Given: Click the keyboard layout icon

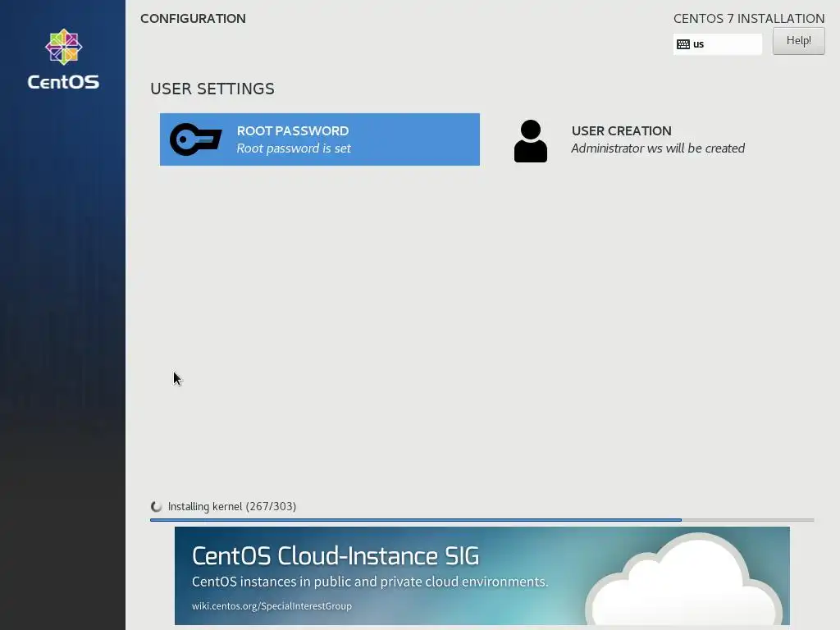Looking at the screenshot, I should [x=683, y=44].
